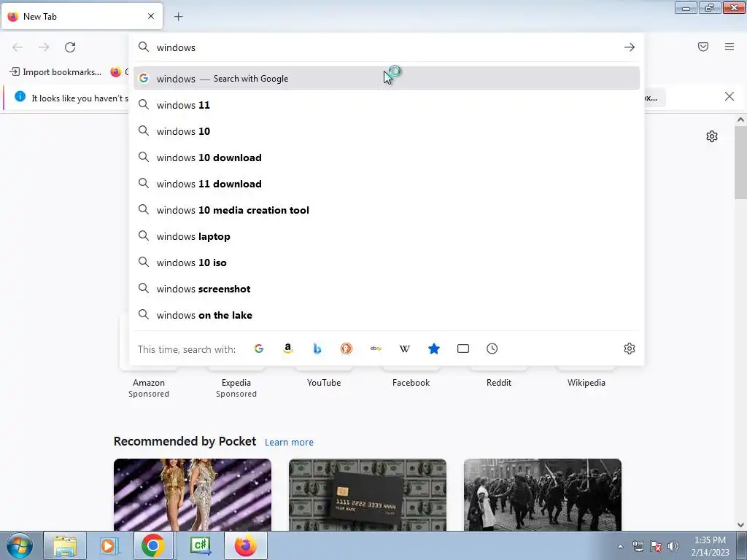Pick windows 11 download suggestion
The width and height of the screenshot is (747, 560).
(x=387, y=183)
